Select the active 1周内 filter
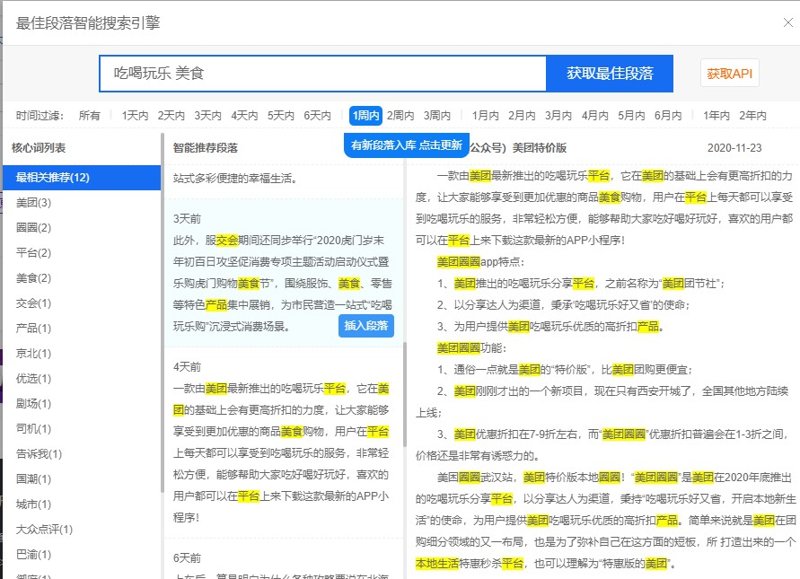This screenshot has height=579, width=800. (366, 115)
